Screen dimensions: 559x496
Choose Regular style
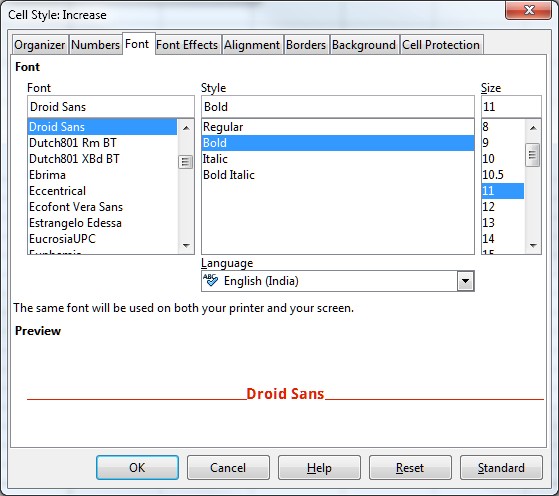[338, 127]
